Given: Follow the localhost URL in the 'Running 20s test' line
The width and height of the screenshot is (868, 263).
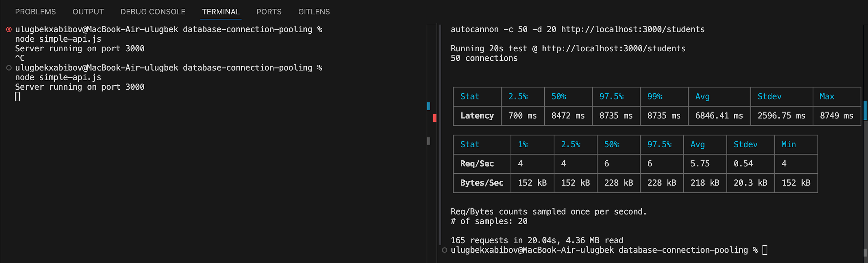Looking at the screenshot, I should (614, 48).
